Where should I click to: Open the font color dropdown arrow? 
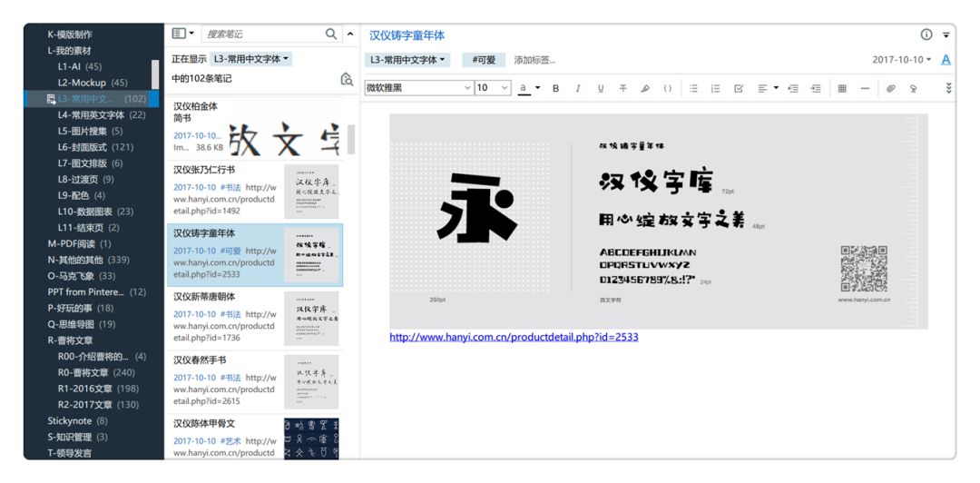tap(537, 88)
